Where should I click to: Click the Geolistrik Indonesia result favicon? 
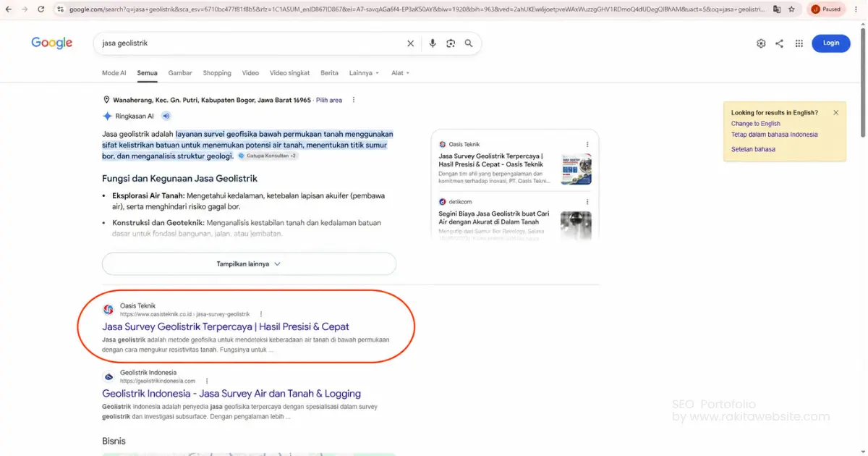(108, 376)
